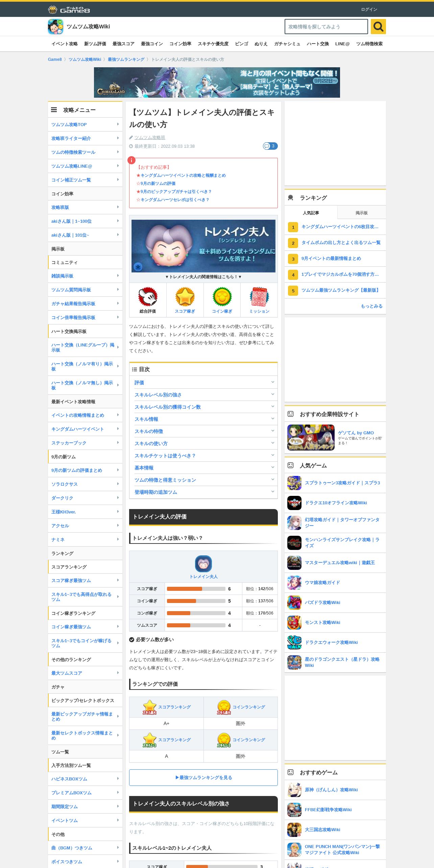Click the 最強ツムランキングを見る button

pos(203,777)
